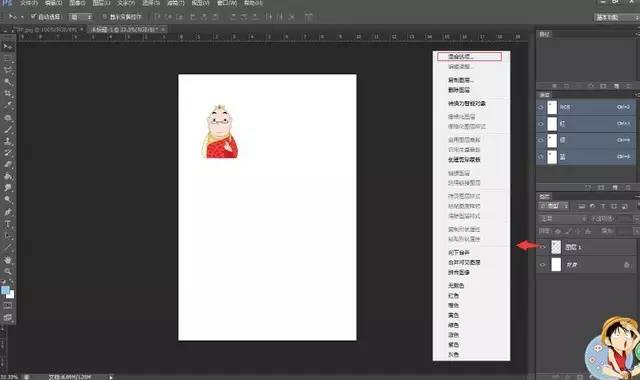Screen dimensions: 640x380
Task: Open the 基本功能 workspace dropdown
Action: click(616, 17)
